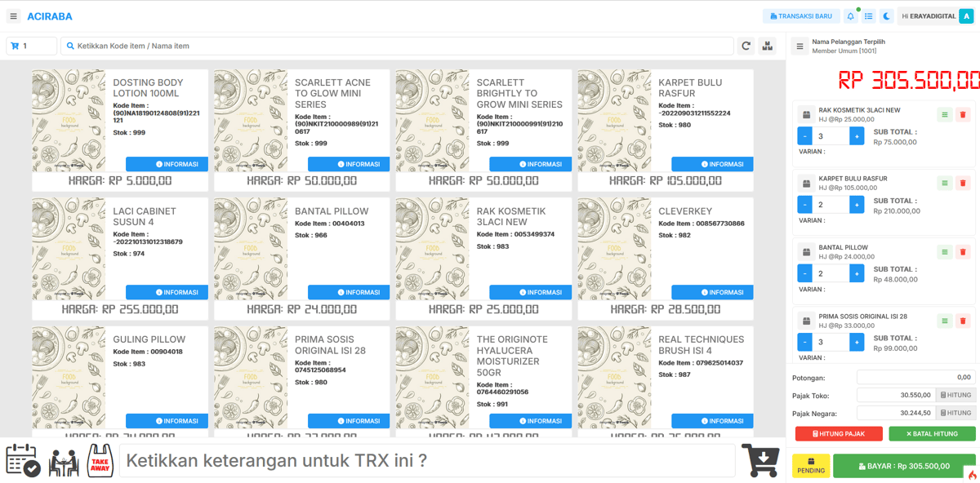The image size is (980, 483).
Task: Open options for BANTAL PILLOW cart item
Action: pos(945,252)
